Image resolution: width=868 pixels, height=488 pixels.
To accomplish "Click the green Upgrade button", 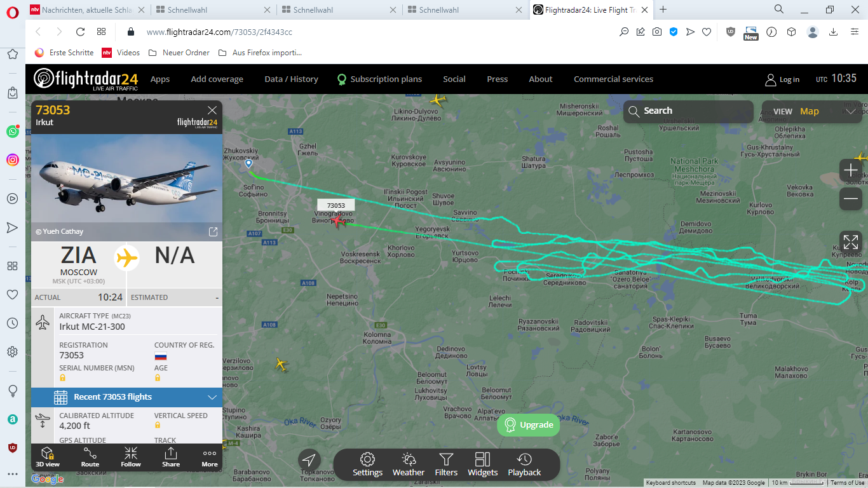I will click(529, 424).
